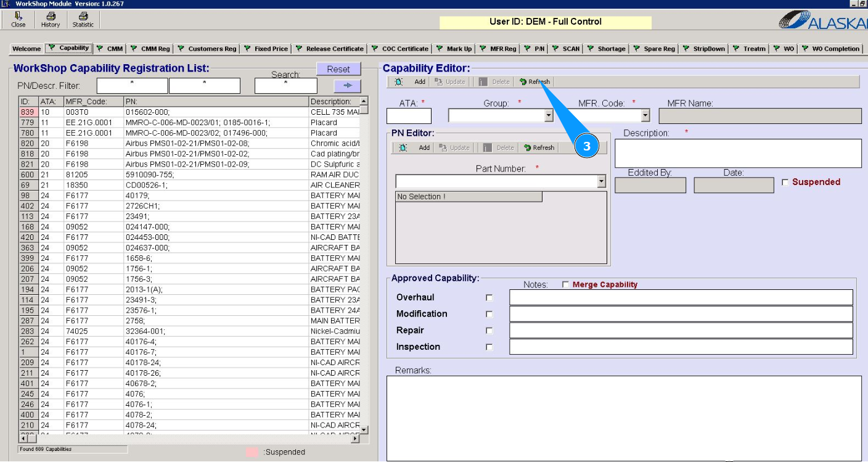
Task: Click Refresh in the PN Editor toolbar
Action: click(539, 147)
